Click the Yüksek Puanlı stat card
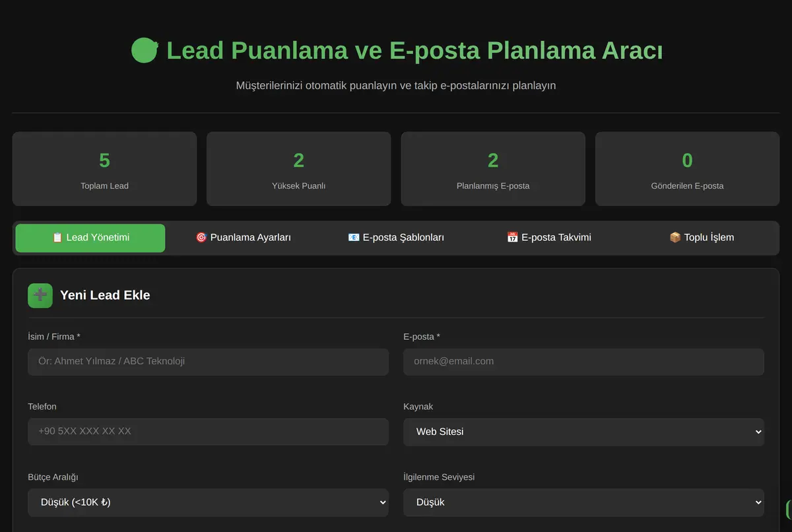Screen dimensions: 792x532 [299, 169]
